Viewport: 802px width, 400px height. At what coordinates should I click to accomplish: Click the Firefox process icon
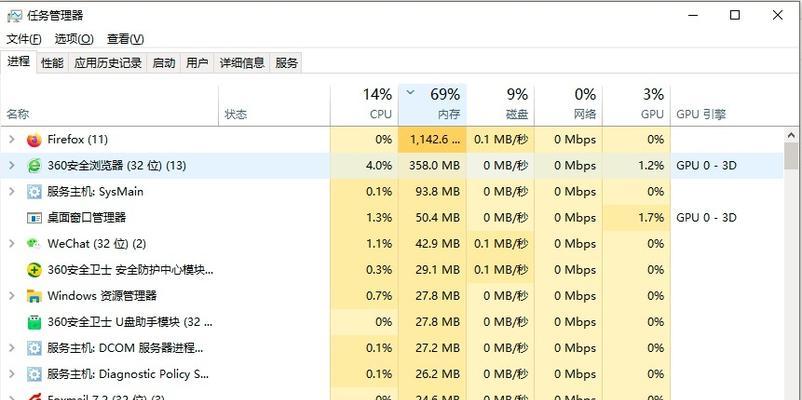(x=34, y=140)
